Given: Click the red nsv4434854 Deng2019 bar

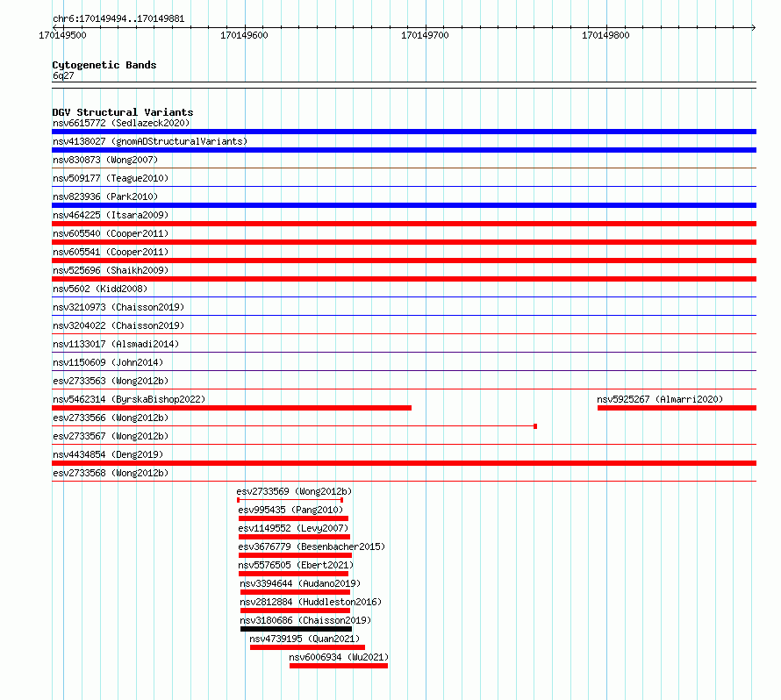Looking at the screenshot, I should pyautogui.click(x=404, y=463).
